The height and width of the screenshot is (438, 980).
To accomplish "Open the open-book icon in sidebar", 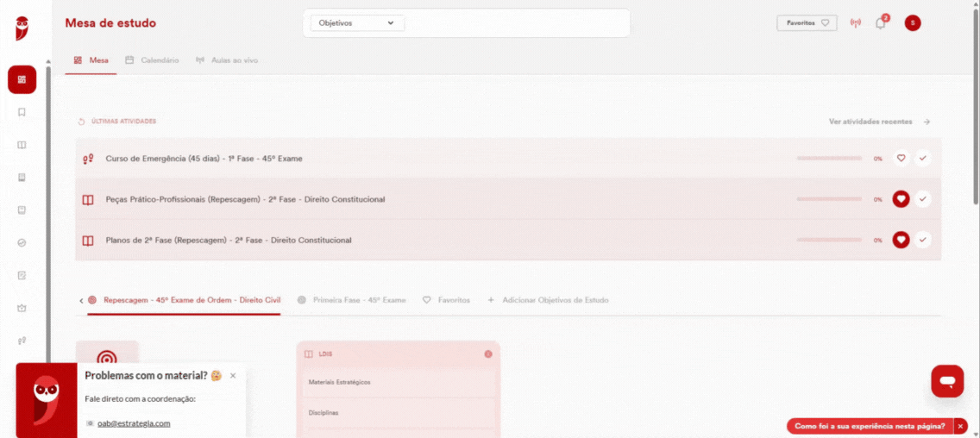I will point(22,145).
